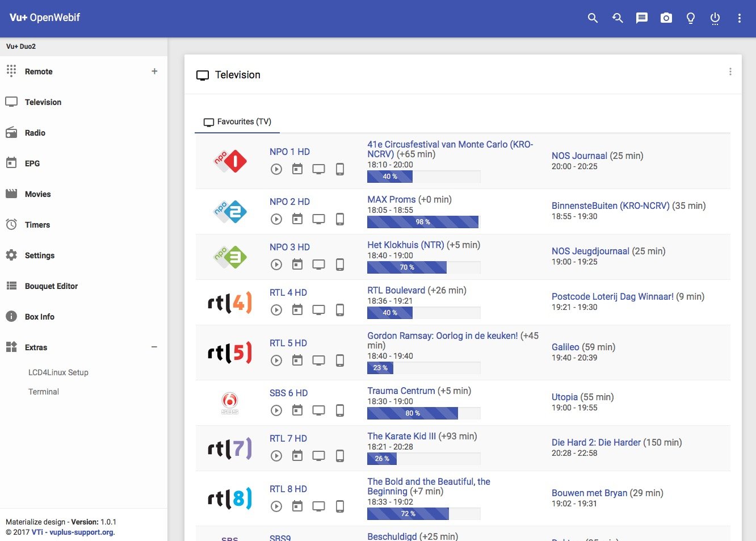This screenshot has width=756, height=541.
Task: Click the lightbulb icon in the header
Action: [691, 18]
